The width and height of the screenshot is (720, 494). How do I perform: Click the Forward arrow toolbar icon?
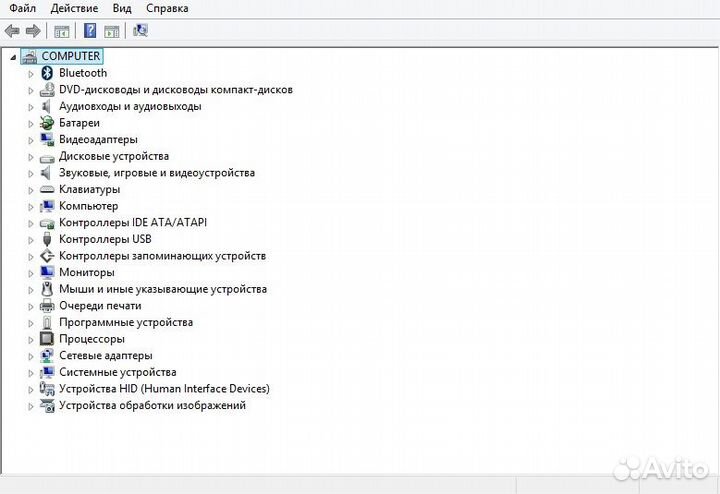[x=33, y=31]
